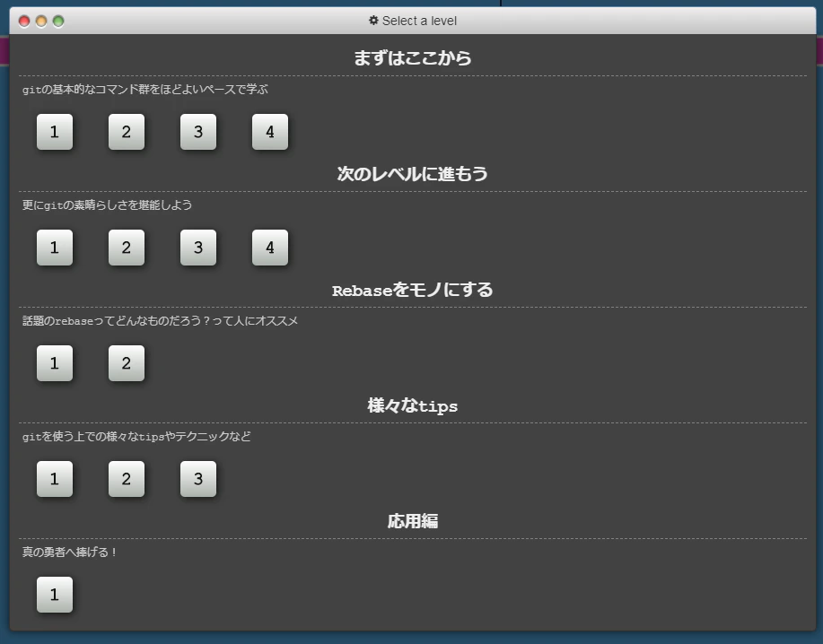Open level 2 in まずはここから section
This screenshot has height=644, width=823.
[x=127, y=132]
